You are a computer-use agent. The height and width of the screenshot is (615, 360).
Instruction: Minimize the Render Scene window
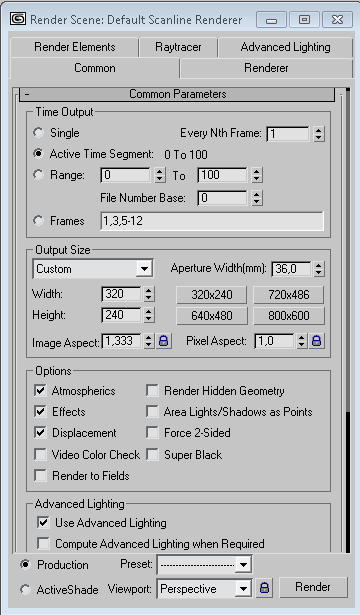[271, 19]
